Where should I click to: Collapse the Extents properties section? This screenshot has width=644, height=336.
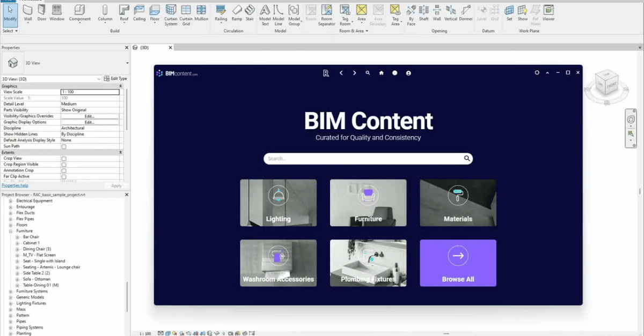coord(120,152)
